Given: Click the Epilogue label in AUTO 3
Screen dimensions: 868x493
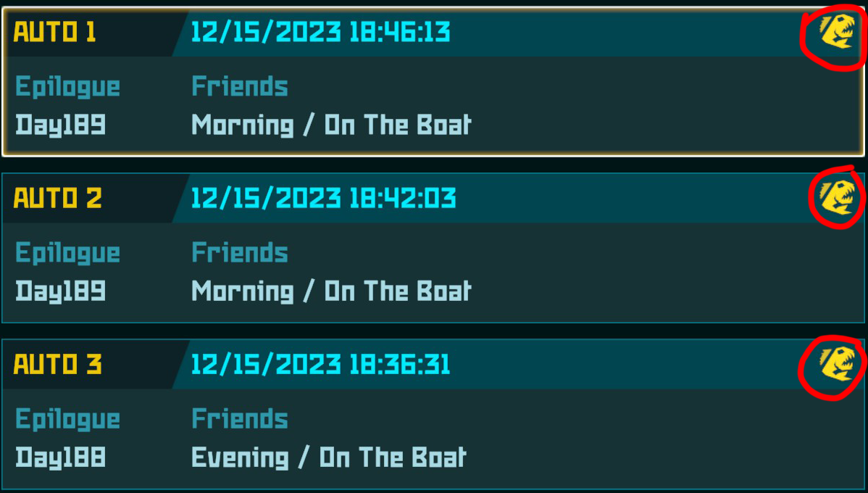Looking at the screenshot, I should (68, 419).
